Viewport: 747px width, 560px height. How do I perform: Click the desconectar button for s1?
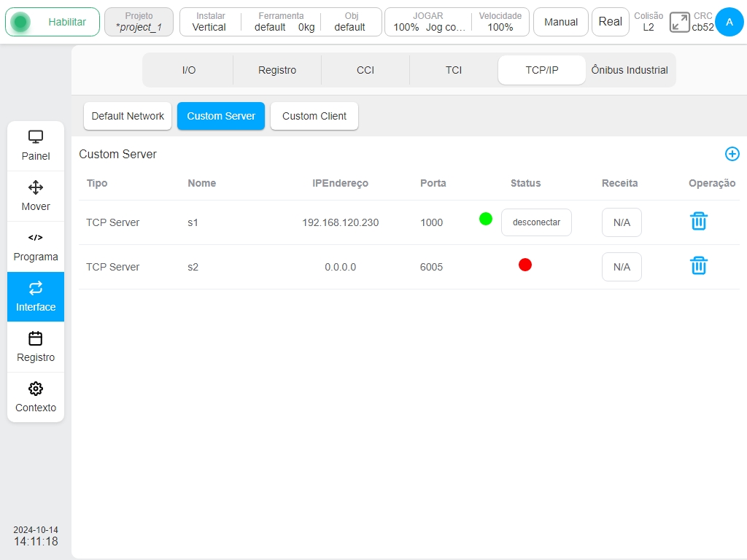(x=536, y=222)
